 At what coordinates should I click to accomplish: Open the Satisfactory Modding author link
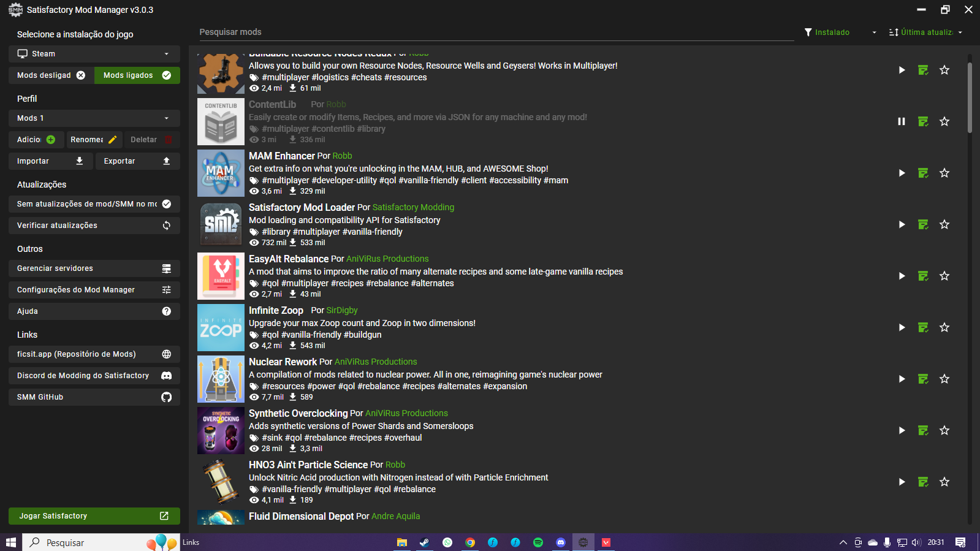413,207
